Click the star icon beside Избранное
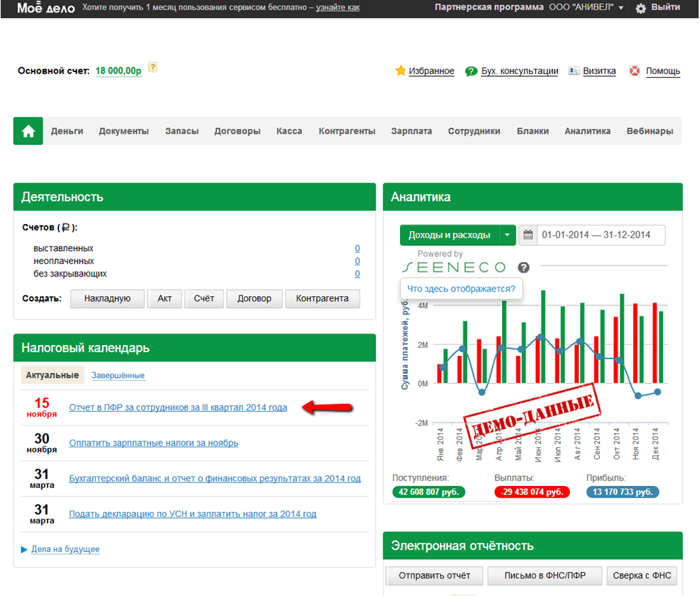The height and width of the screenshot is (597, 700). pos(401,71)
